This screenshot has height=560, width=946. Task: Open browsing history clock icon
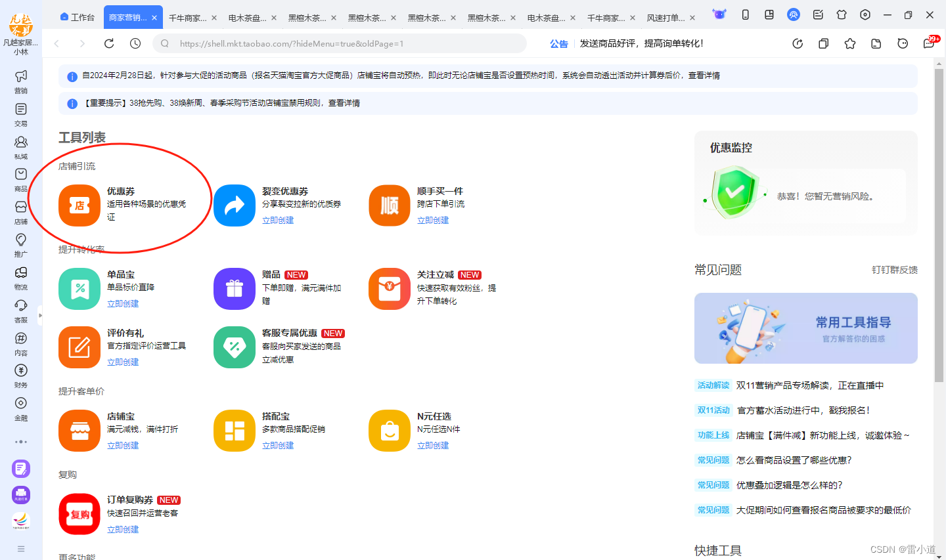135,43
